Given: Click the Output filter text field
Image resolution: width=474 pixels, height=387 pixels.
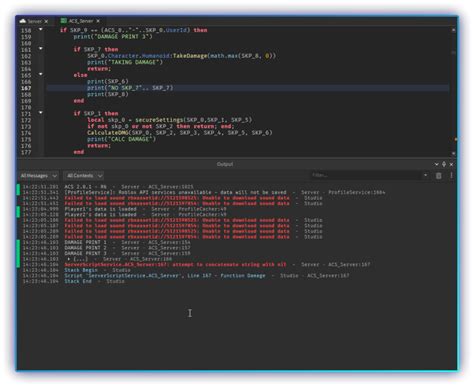Looking at the screenshot, I should point(366,175).
